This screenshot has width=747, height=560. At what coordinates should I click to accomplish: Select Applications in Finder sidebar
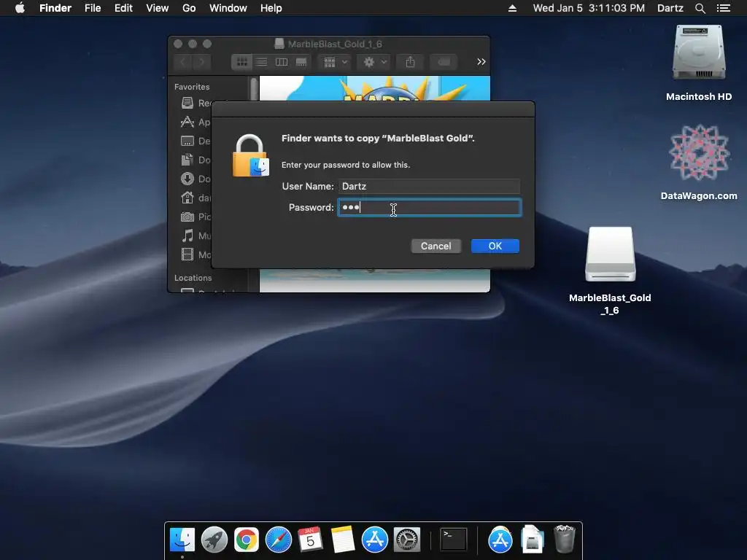[196, 122]
